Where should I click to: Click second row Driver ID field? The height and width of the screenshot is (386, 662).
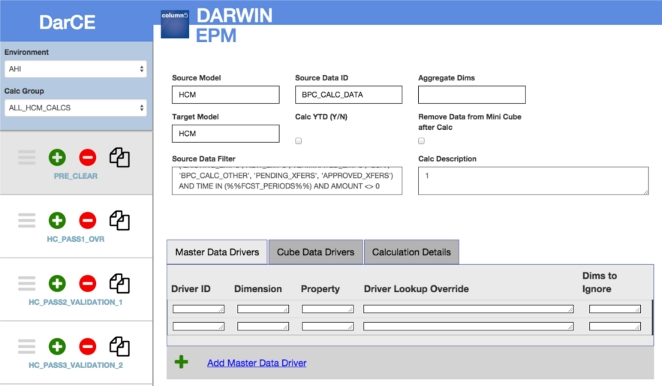click(198, 326)
